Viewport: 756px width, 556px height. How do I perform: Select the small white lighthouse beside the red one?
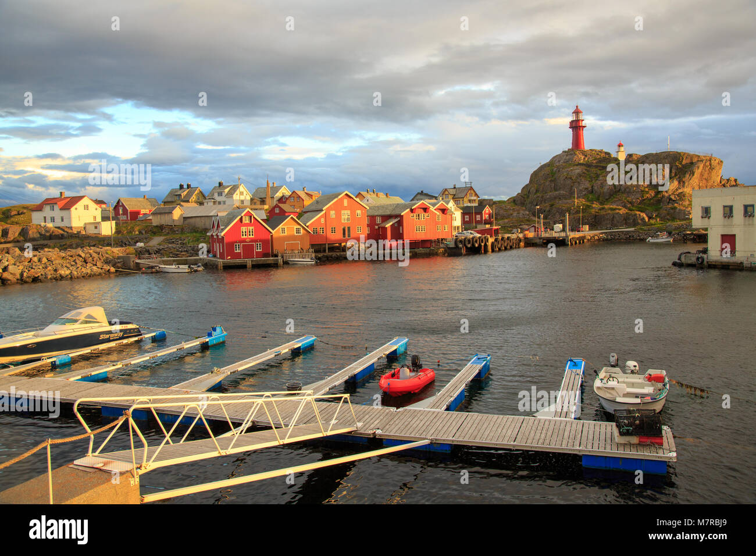(x=621, y=151)
